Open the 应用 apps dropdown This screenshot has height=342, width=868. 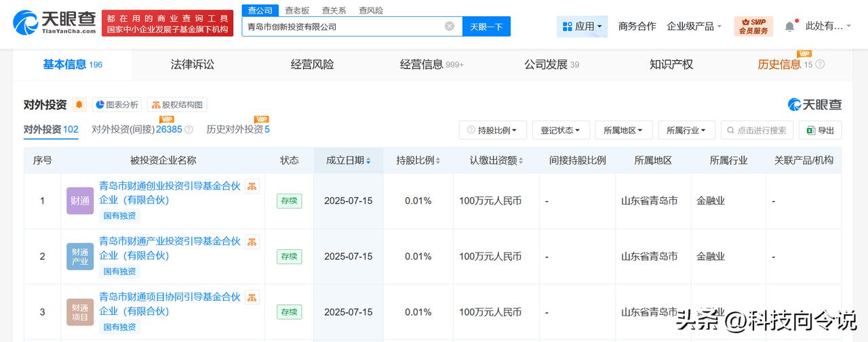[582, 26]
